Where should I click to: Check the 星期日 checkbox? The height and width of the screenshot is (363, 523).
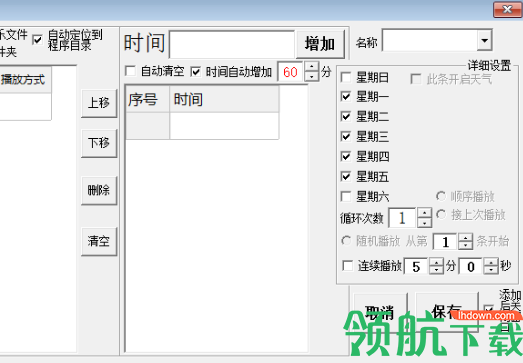coord(346,78)
